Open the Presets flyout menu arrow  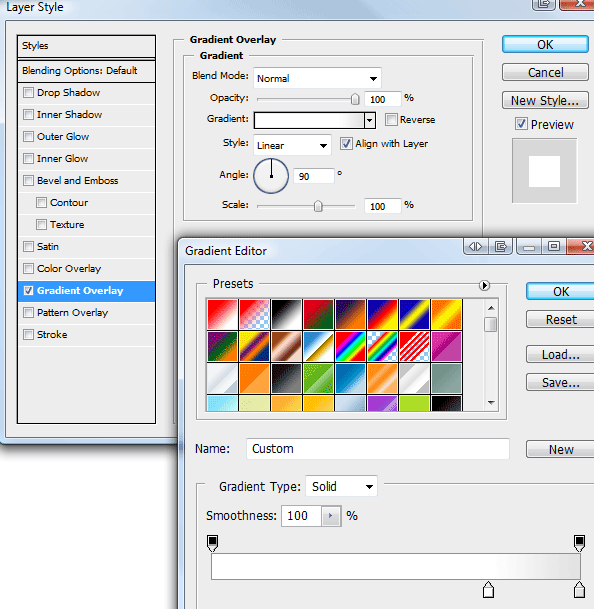pyautogui.click(x=484, y=285)
